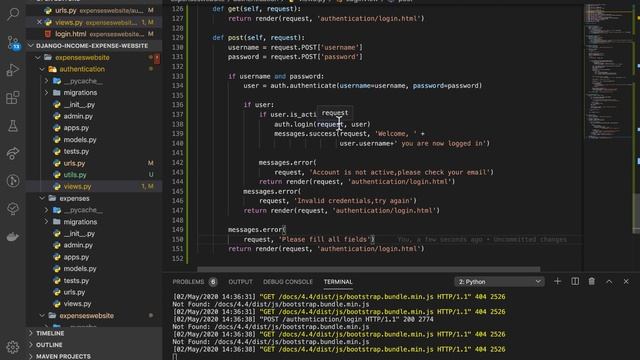The image size is (640, 360).
Task: Open __init__.py in expenses folder
Action: tap(94, 233)
